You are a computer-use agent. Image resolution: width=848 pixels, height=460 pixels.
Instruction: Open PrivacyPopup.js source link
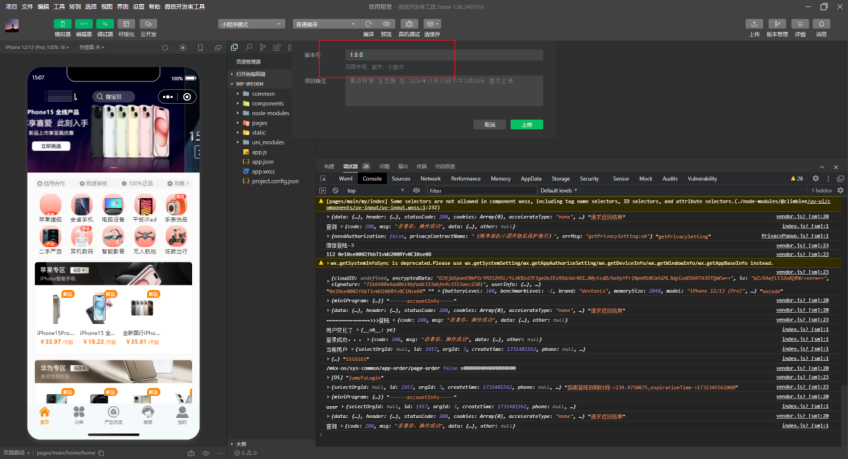(x=794, y=236)
